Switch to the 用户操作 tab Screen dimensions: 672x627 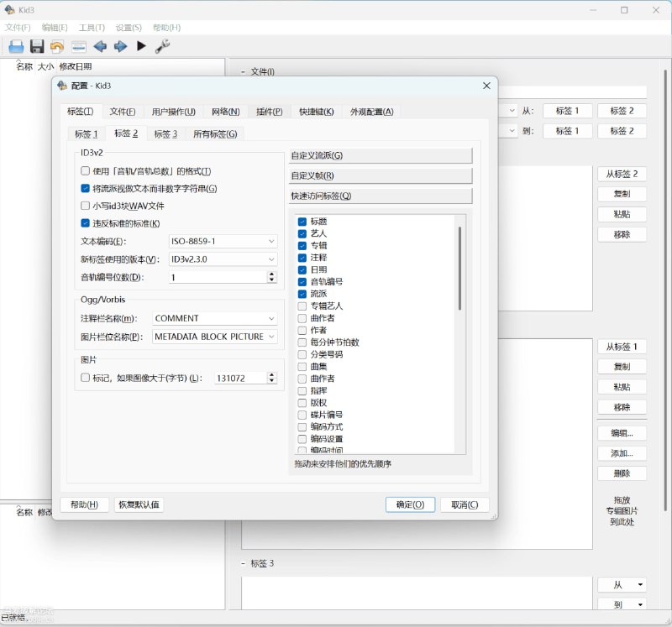pyautogui.click(x=173, y=112)
